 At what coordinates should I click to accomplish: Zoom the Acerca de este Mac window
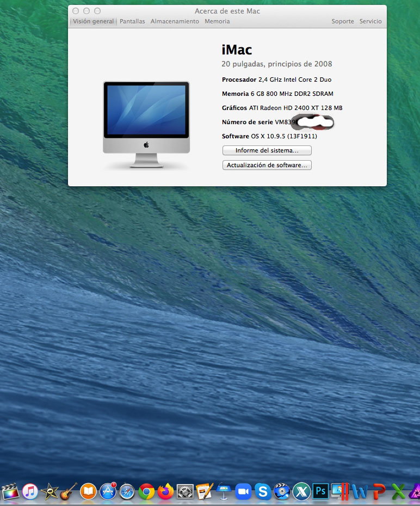97,11
